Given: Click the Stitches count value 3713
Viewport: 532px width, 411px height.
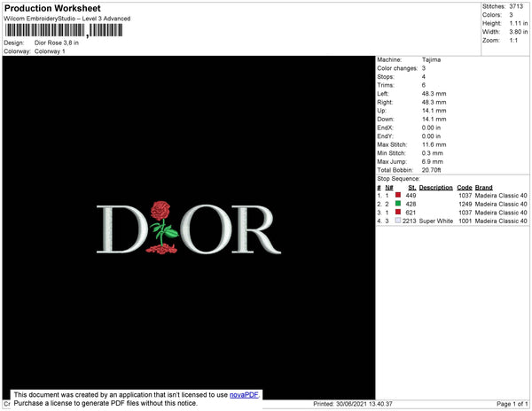Looking at the screenshot, I should 516,6.
